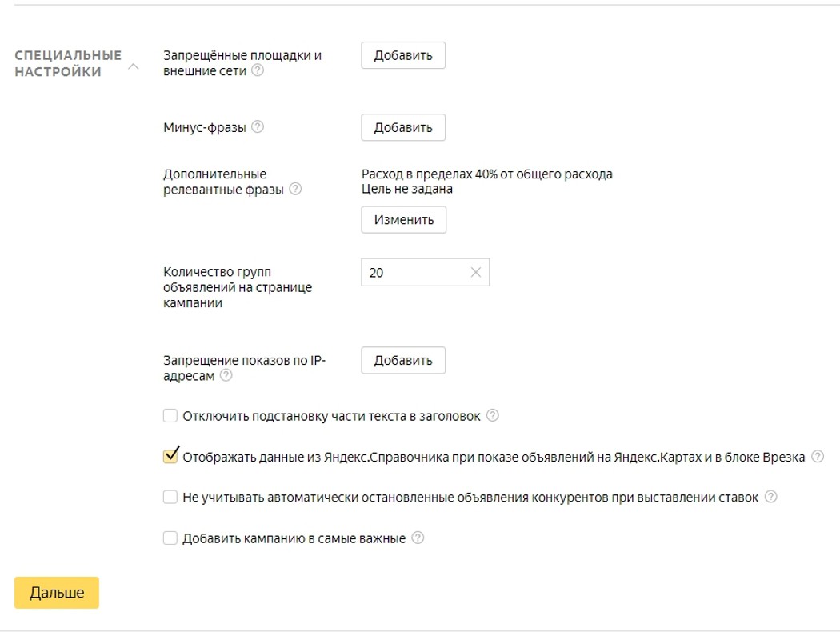Uncheck Отображать данные из Яндекс.Справочника
The height and width of the screenshot is (632, 840).
[x=170, y=456]
